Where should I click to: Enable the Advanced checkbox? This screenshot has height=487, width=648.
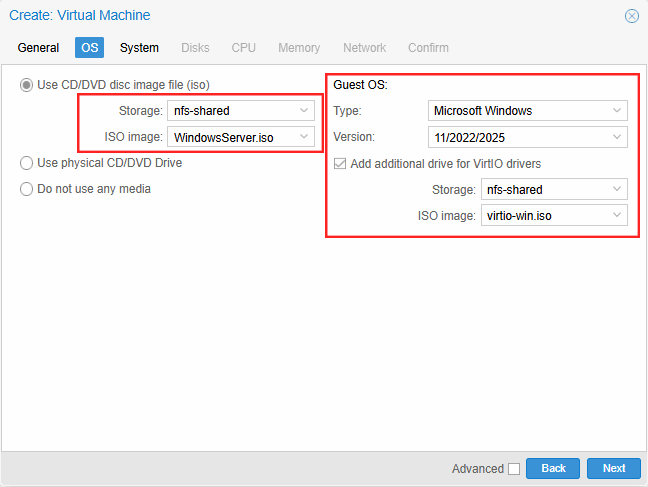[514, 469]
